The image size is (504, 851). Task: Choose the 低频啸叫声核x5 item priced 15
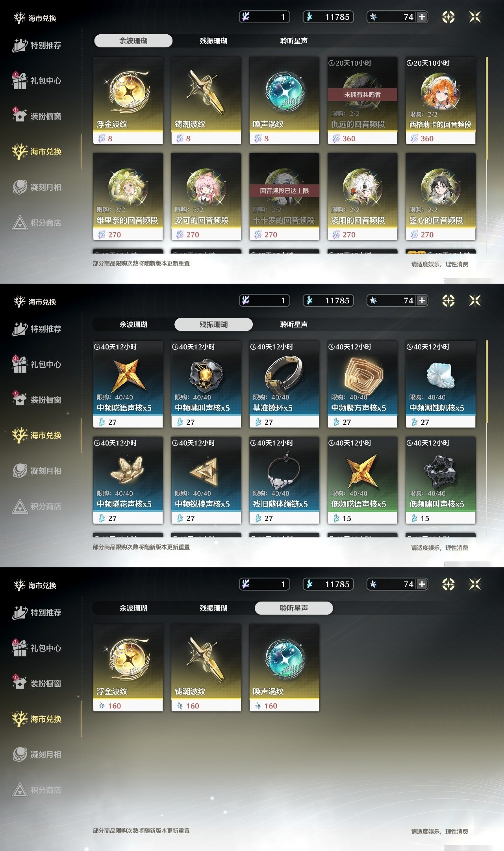tap(441, 480)
